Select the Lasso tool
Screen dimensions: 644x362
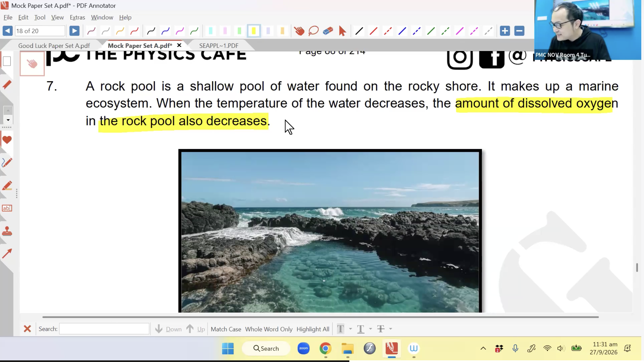pos(314,31)
